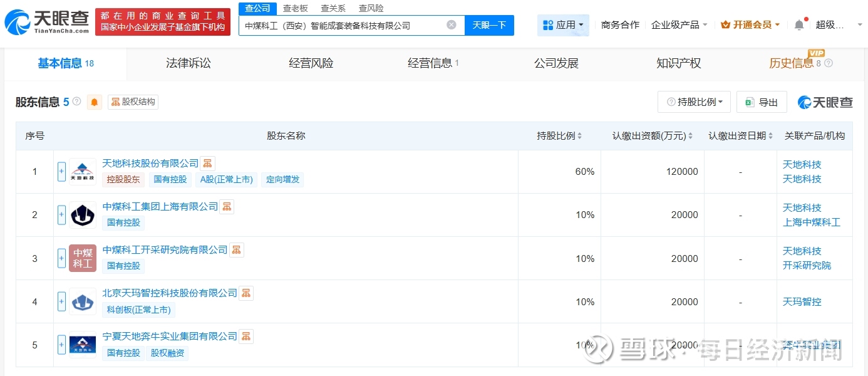Open equity structure icon next to 北京天玛智控科技股份有限公司
868x376 pixels.
point(246,293)
